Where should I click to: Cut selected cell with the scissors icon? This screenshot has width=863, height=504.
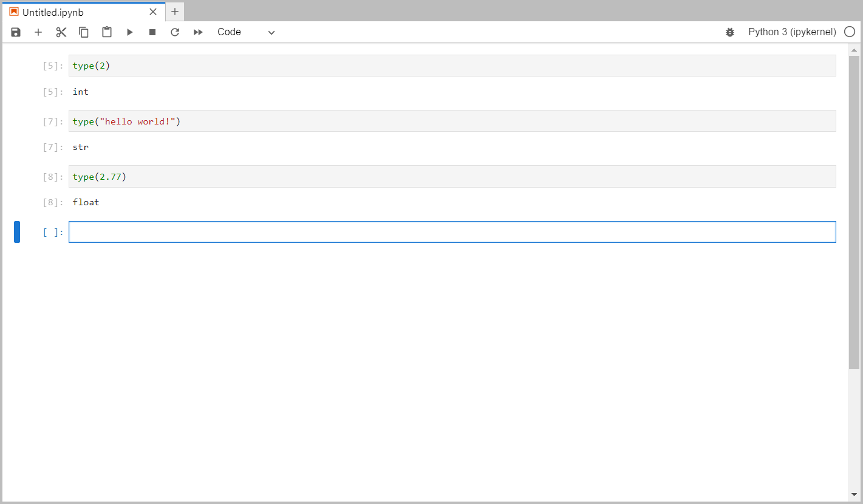[61, 32]
